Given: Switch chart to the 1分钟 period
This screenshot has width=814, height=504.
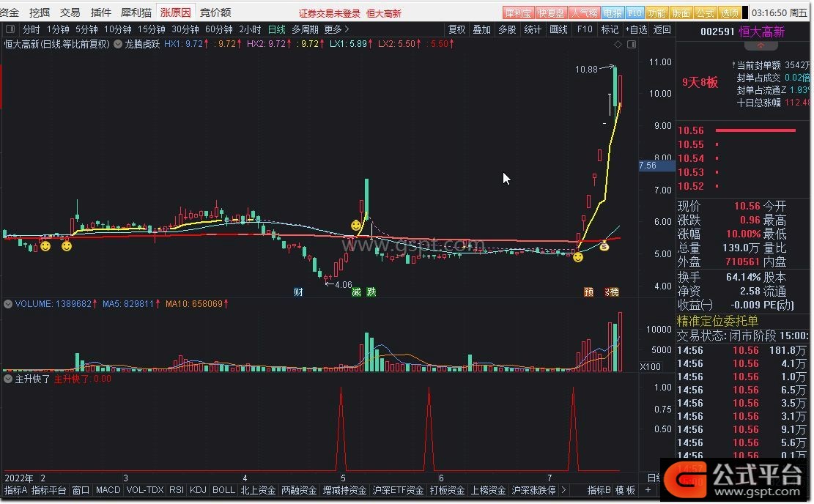Looking at the screenshot, I should [58, 29].
